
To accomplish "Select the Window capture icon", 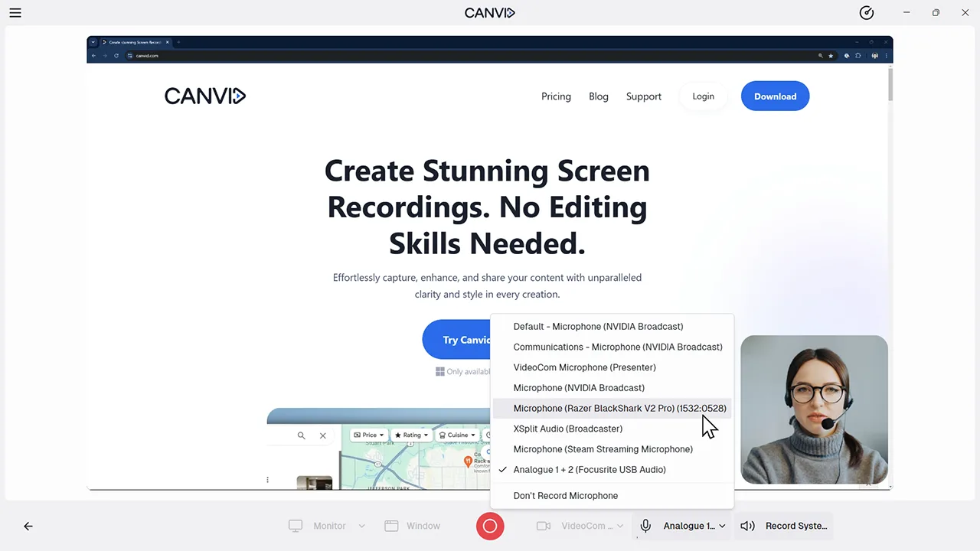I will (x=391, y=526).
